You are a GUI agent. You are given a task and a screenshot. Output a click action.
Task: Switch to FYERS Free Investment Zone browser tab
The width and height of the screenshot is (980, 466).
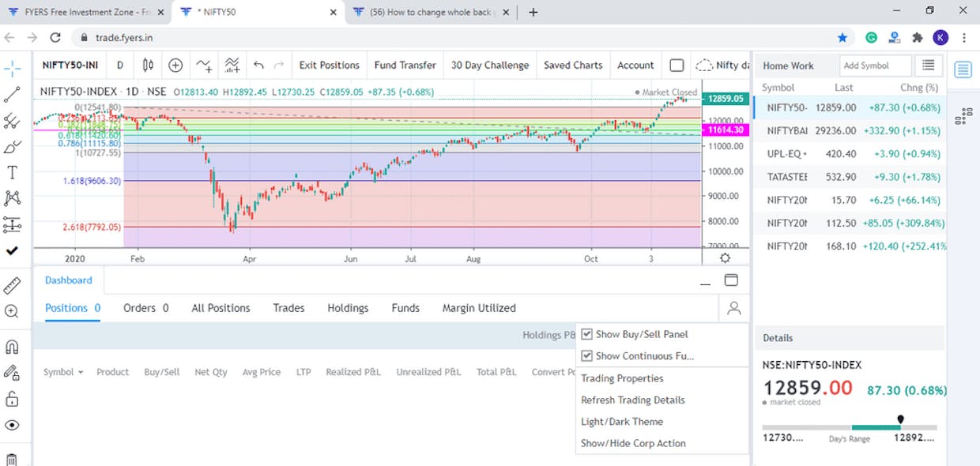click(x=87, y=13)
